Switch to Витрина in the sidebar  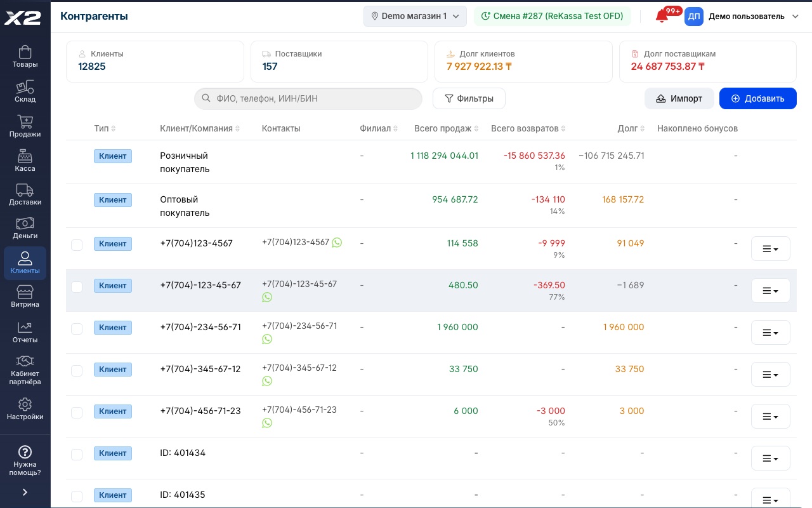tap(25, 297)
